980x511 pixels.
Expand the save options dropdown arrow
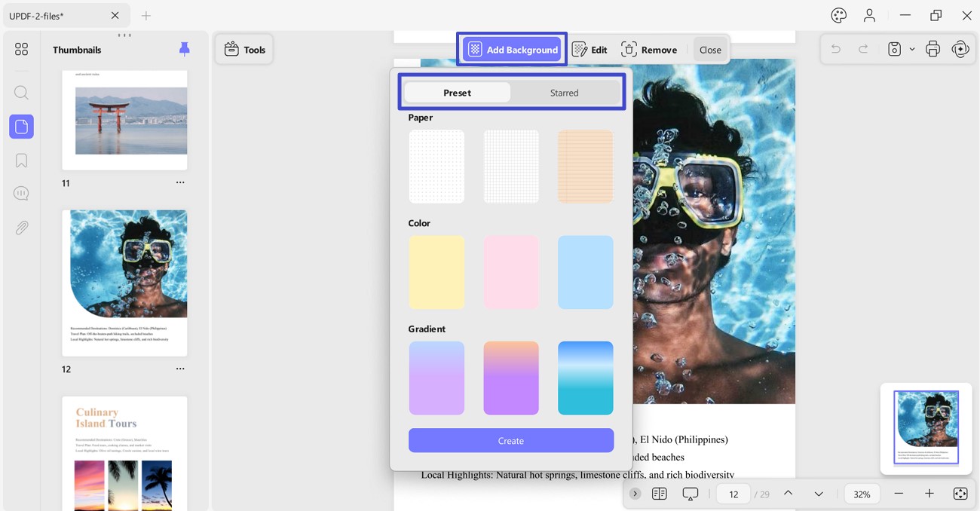point(911,49)
